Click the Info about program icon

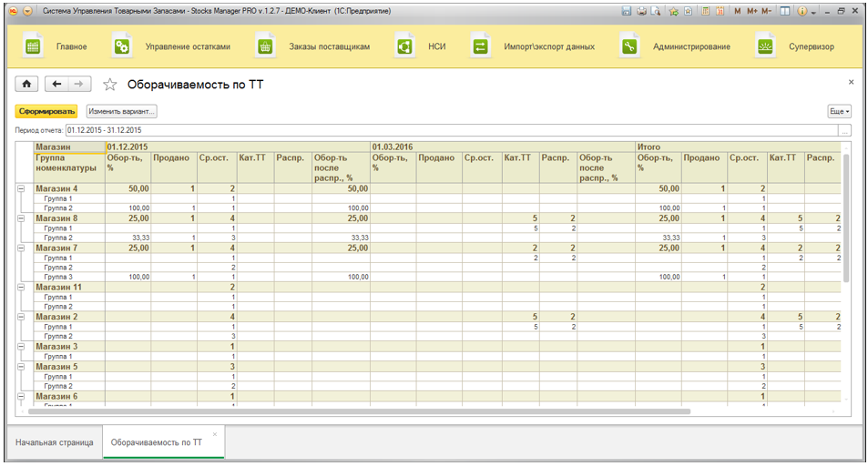(802, 11)
